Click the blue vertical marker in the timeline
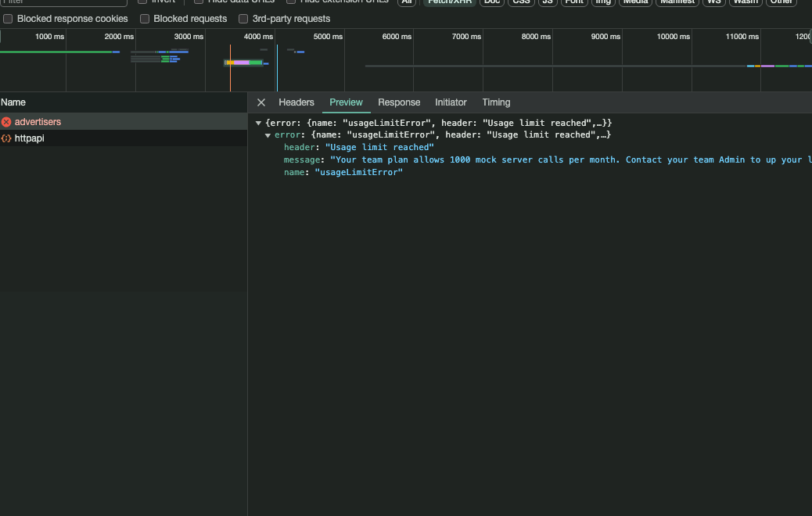The image size is (812, 516). [x=277, y=68]
